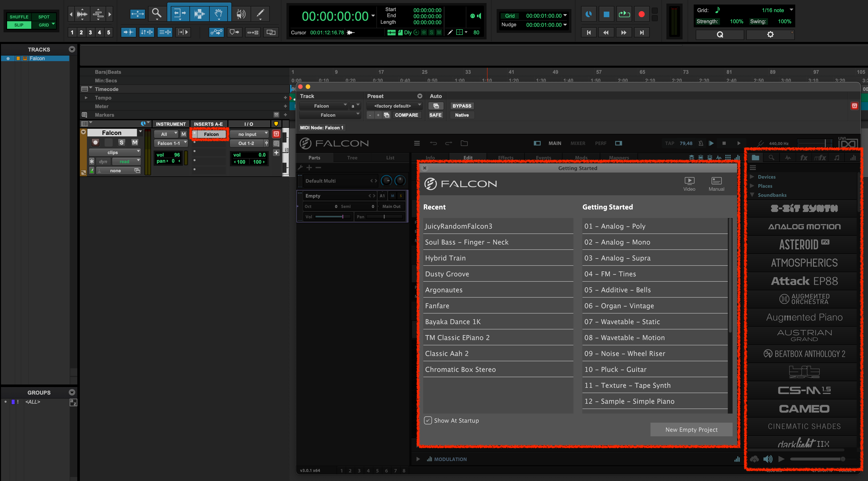The height and width of the screenshot is (481, 868).
Task: Mute the Falcon track
Action: click(134, 142)
